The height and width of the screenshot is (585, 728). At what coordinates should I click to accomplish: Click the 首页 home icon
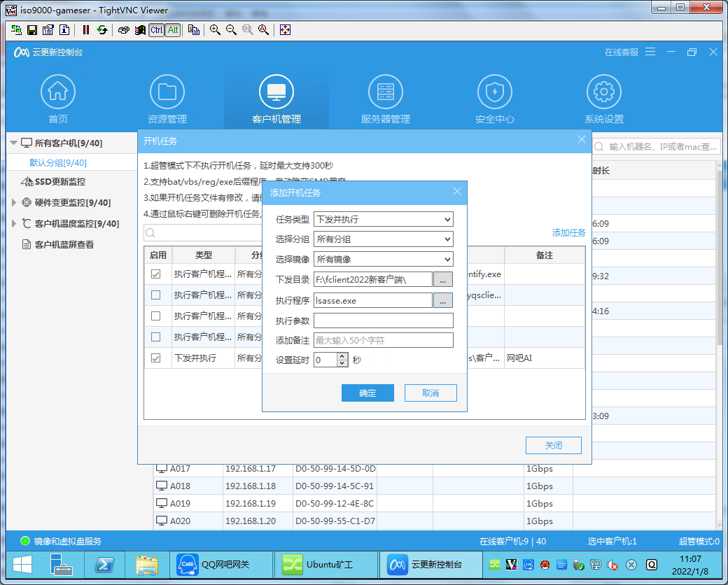[58, 92]
